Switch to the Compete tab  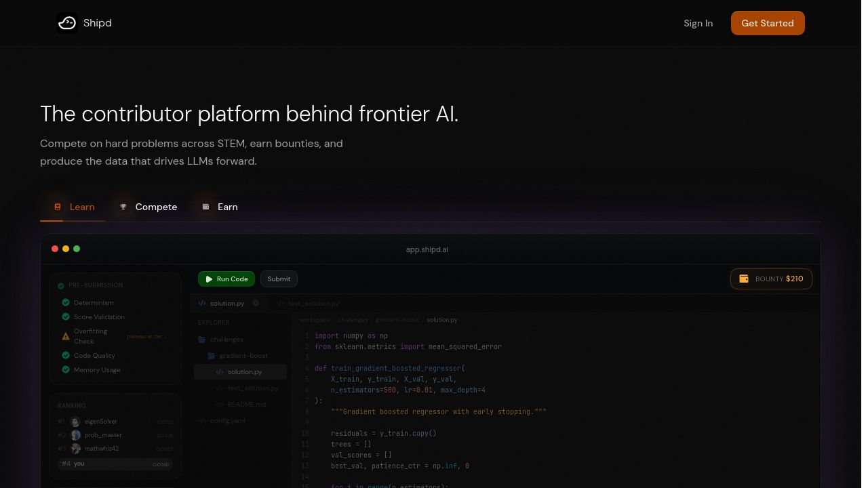point(148,207)
